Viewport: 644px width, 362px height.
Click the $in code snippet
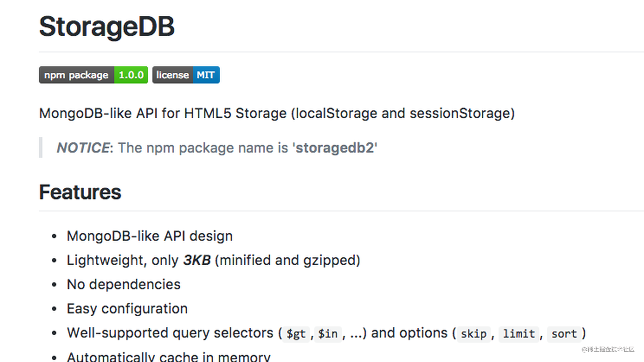(328, 333)
